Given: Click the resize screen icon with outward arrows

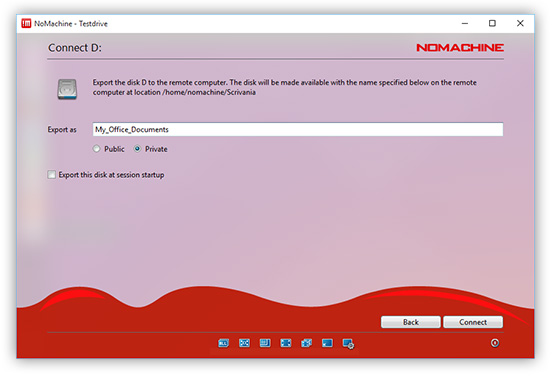Looking at the screenshot, I should pos(286,343).
